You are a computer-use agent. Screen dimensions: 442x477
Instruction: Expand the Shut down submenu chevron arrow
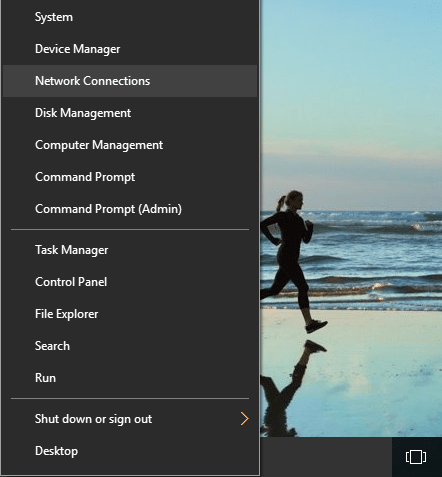click(x=245, y=419)
